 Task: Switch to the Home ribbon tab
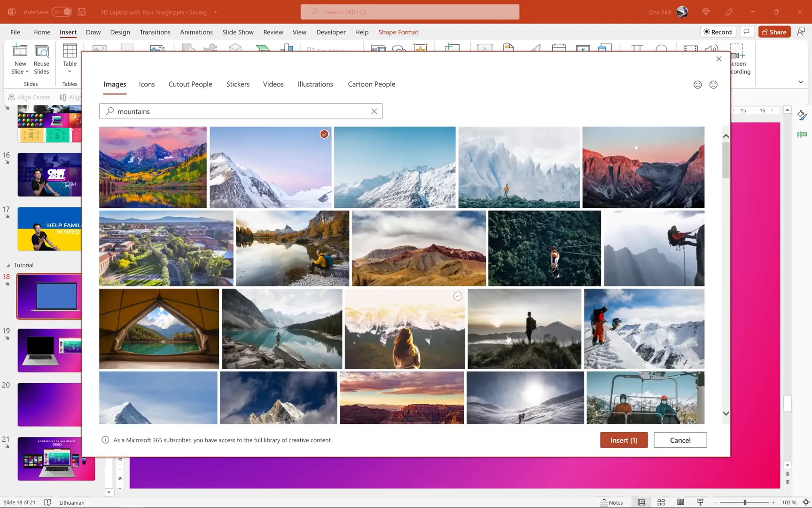[x=42, y=32]
